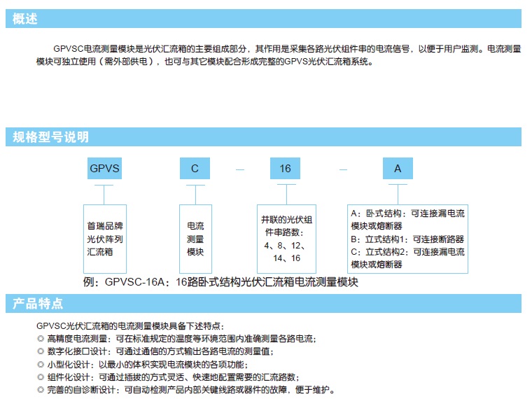Viewport: 532px width, 399px height.
Task: Click the circle marker before 完善的自诊断设计
Action: pyautogui.click(x=41, y=390)
